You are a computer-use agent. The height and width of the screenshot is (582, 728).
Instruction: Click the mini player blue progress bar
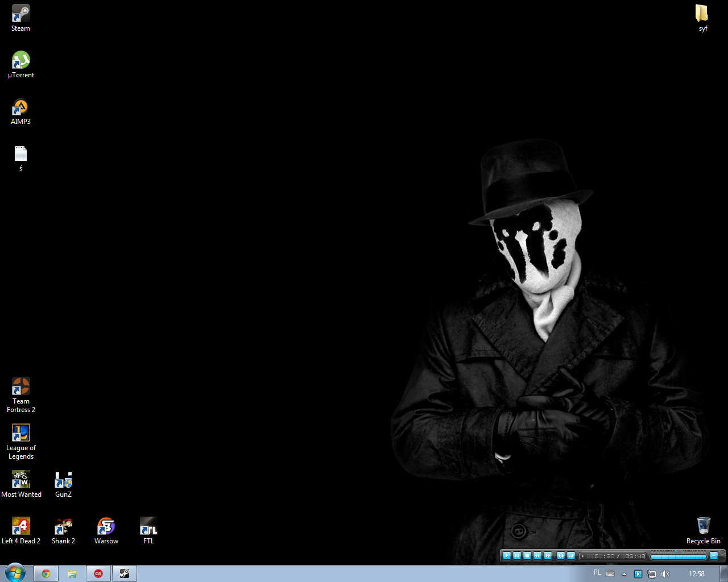pos(678,556)
